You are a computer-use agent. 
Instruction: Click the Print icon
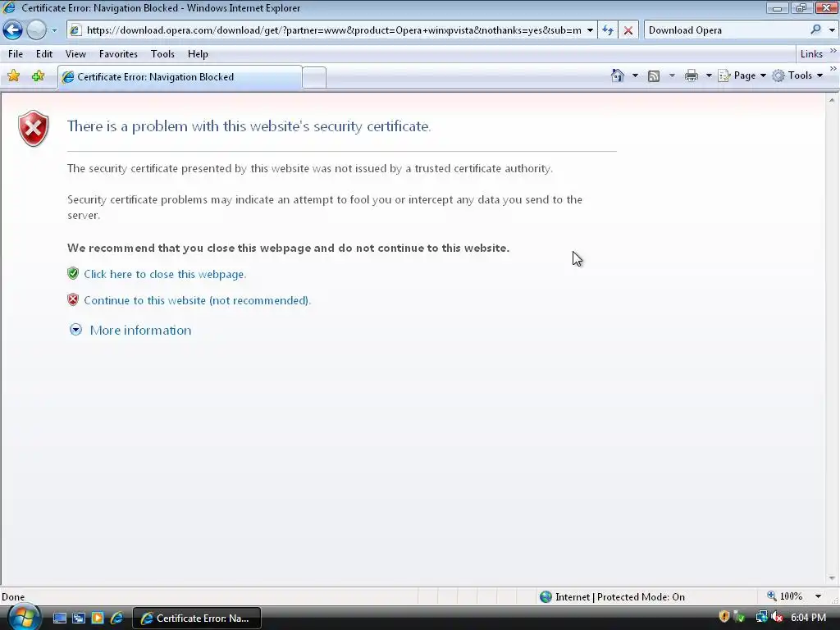point(691,76)
